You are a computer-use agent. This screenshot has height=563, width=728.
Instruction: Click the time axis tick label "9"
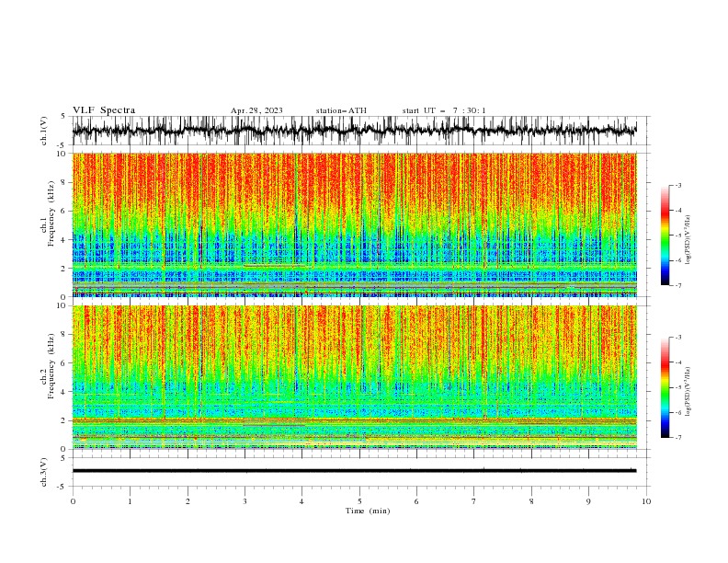tap(588, 501)
